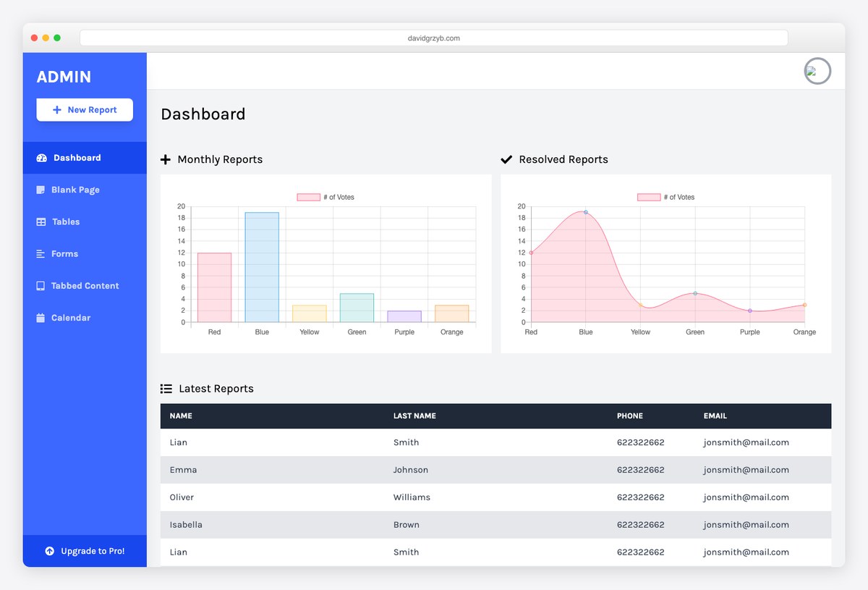Click the list icon beside Latest Reports
The image size is (868, 590).
(166, 389)
